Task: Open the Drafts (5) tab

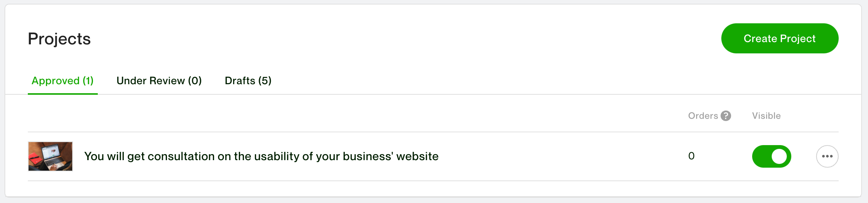Action: pyautogui.click(x=248, y=80)
